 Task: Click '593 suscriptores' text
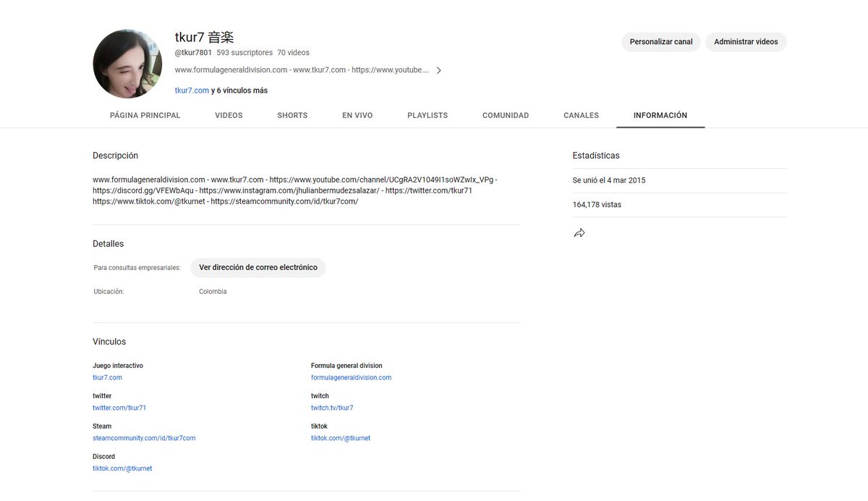244,53
